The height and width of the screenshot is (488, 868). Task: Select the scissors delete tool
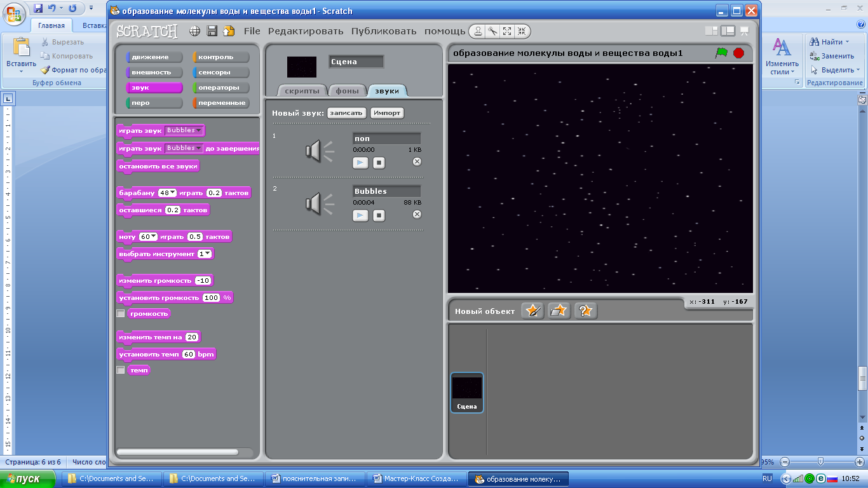(492, 31)
